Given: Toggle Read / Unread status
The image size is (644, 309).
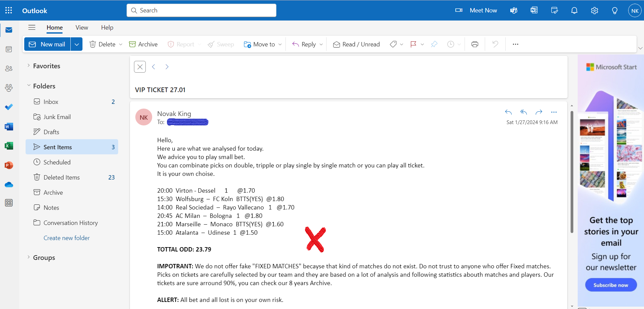Looking at the screenshot, I should tap(356, 44).
